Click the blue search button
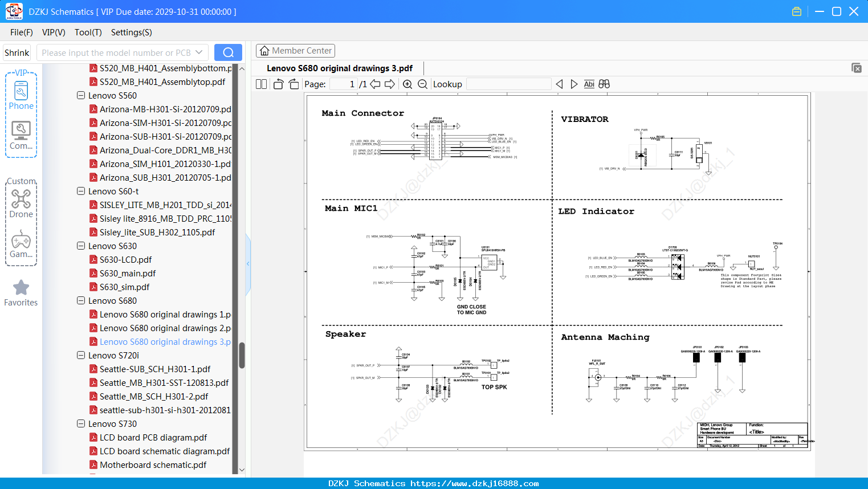Screen dimensions: 868x489 tap(228, 52)
